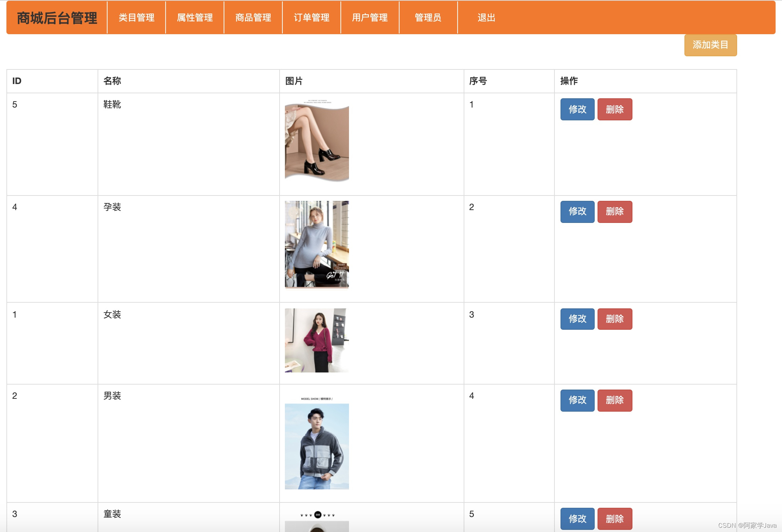Viewport: 782px width, 532px height.
Task: Switch to 用户管理 page
Action: [x=370, y=17]
